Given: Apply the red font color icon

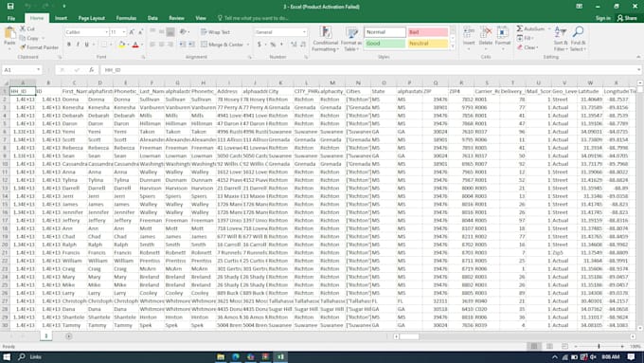Looking at the screenshot, I should pyautogui.click(x=135, y=45).
